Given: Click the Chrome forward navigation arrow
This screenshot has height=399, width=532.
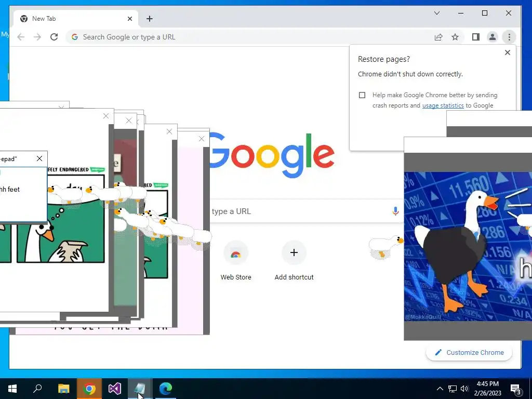Looking at the screenshot, I should (x=37, y=37).
